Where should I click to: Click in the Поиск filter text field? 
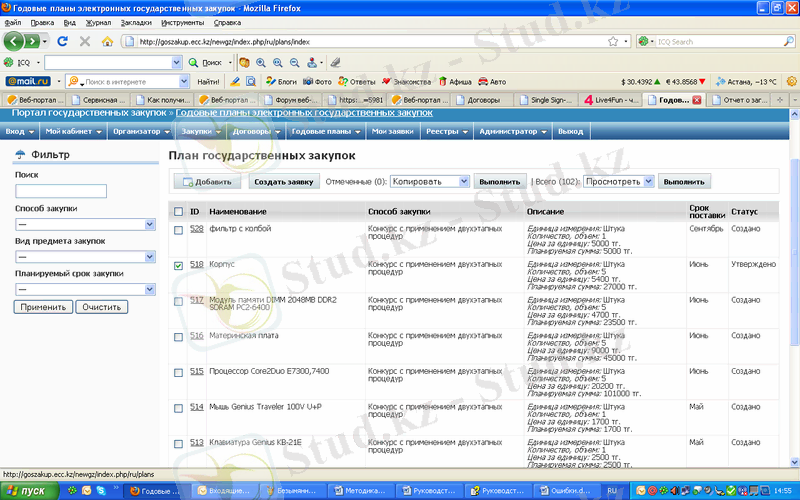tap(60, 191)
